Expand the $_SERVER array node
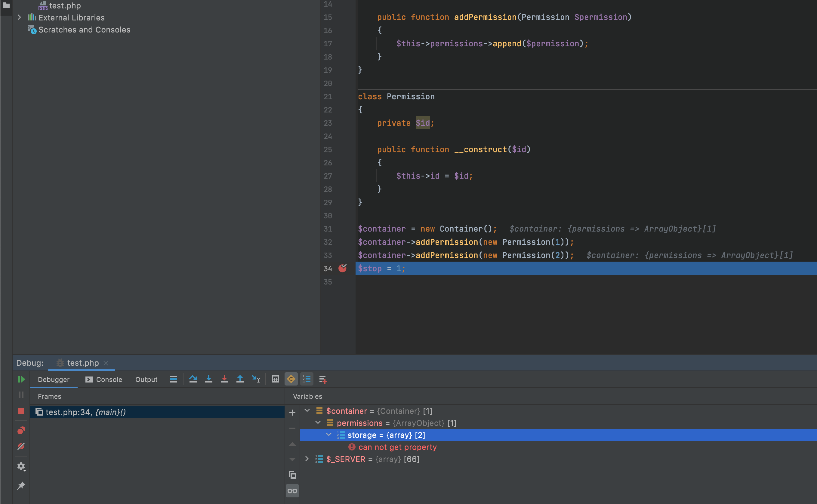Viewport: 817px width, 504px height. click(x=307, y=459)
